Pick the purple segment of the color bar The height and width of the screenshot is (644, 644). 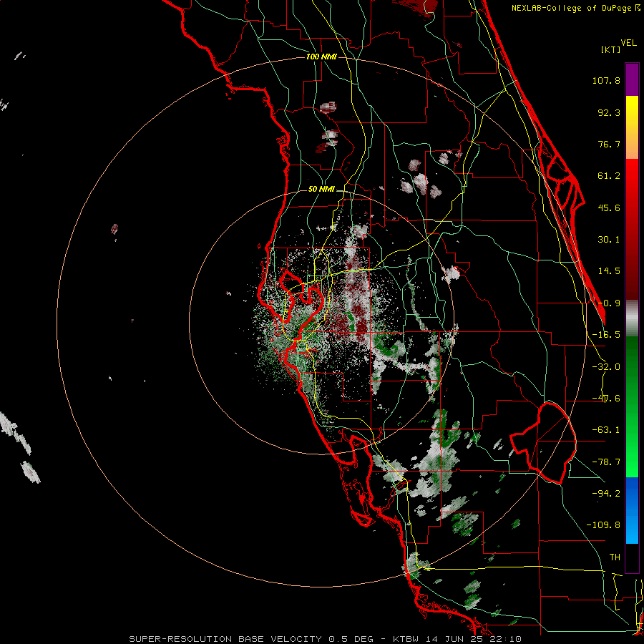[x=632, y=80]
